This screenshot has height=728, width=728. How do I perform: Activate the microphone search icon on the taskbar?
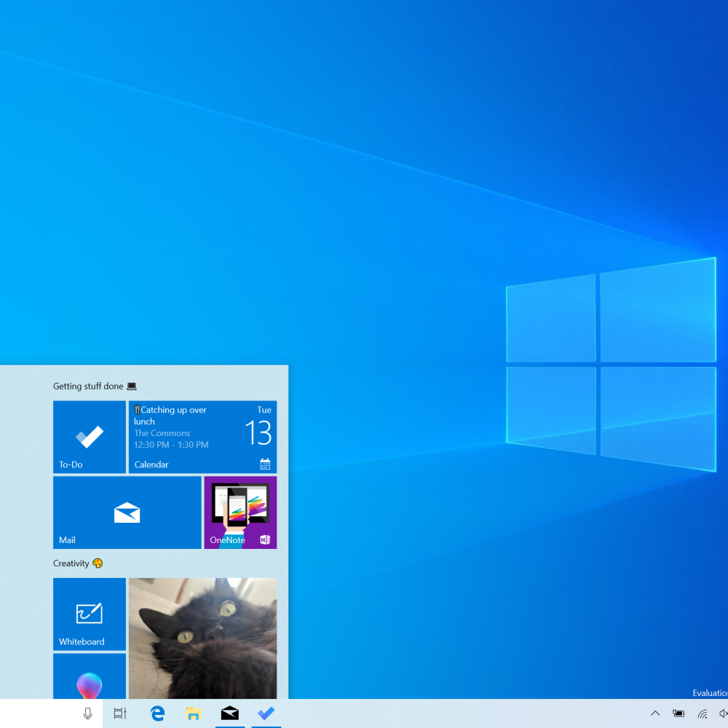click(x=87, y=713)
